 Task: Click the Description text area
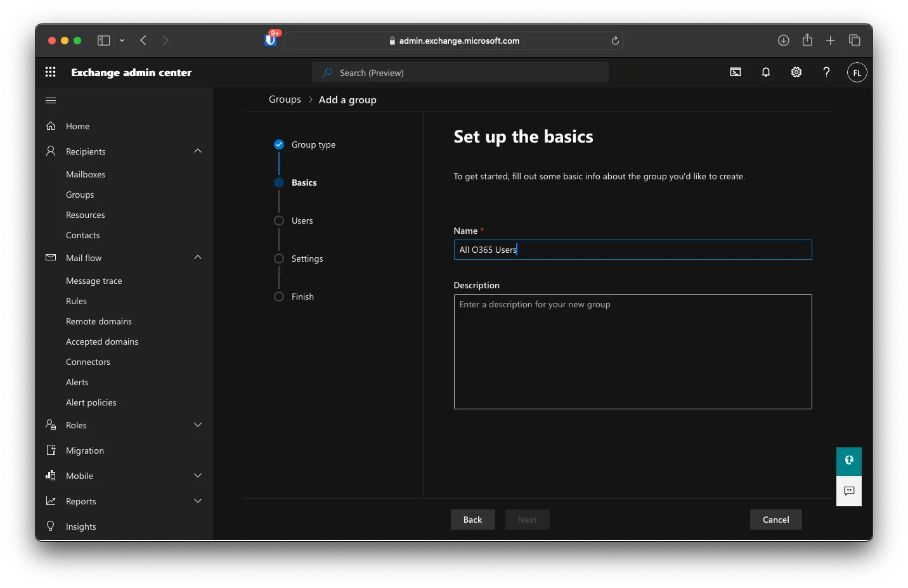(633, 352)
